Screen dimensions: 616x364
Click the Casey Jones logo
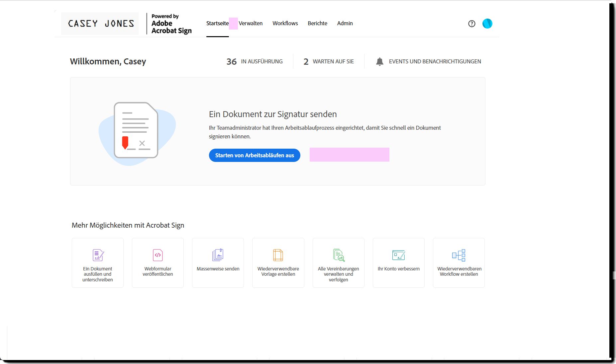tap(100, 24)
